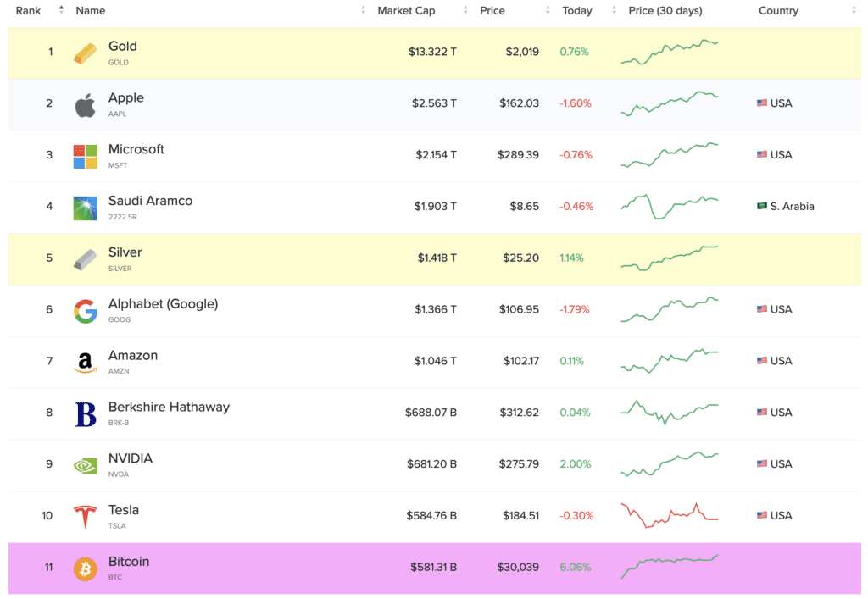Click the Apple logo icon
868x599 pixels.
[x=86, y=105]
